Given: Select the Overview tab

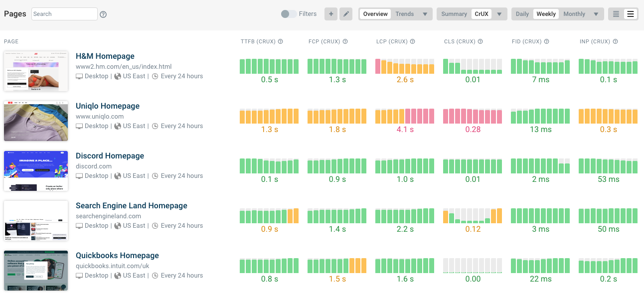Looking at the screenshot, I should (375, 14).
